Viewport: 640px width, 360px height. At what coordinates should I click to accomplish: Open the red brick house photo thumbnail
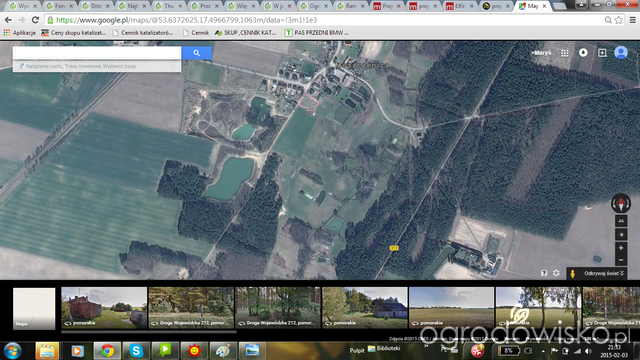104,308
